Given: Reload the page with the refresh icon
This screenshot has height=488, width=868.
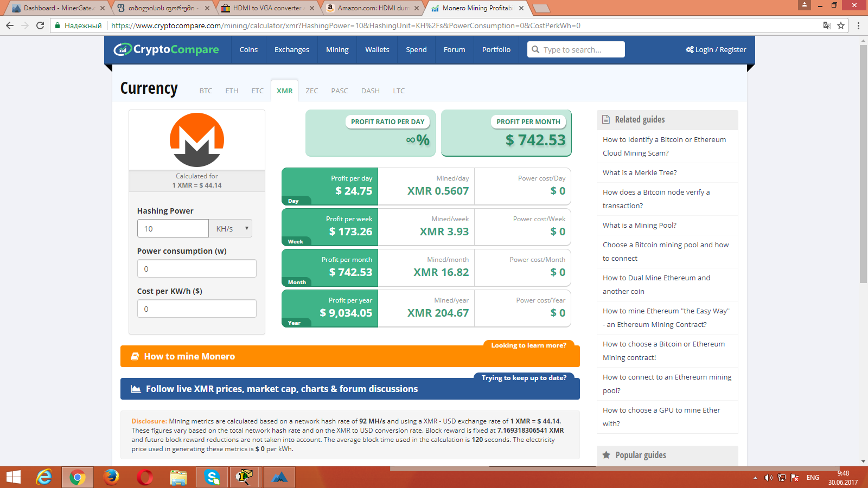Looking at the screenshot, I should [x=40, y=25].
